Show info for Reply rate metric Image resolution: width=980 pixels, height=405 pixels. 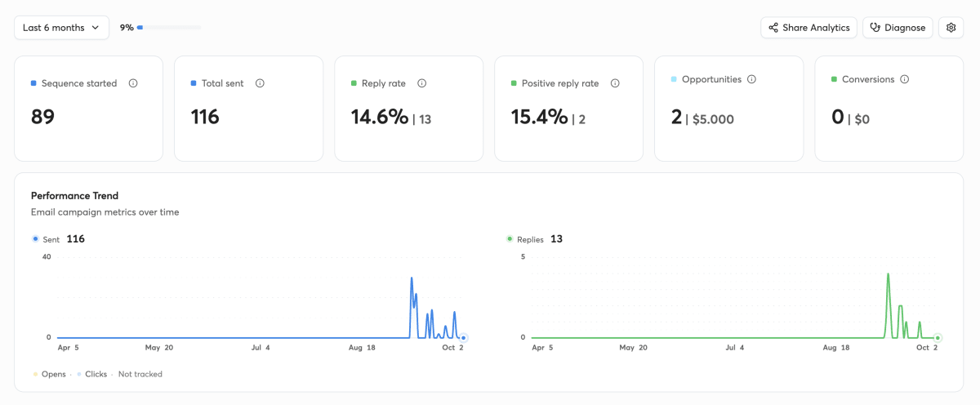tap(422, 83)
